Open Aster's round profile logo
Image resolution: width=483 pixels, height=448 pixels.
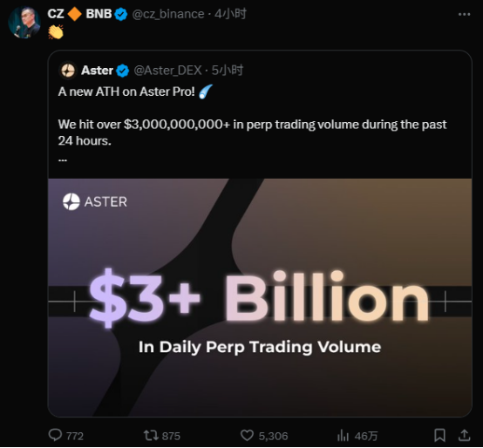68,71
